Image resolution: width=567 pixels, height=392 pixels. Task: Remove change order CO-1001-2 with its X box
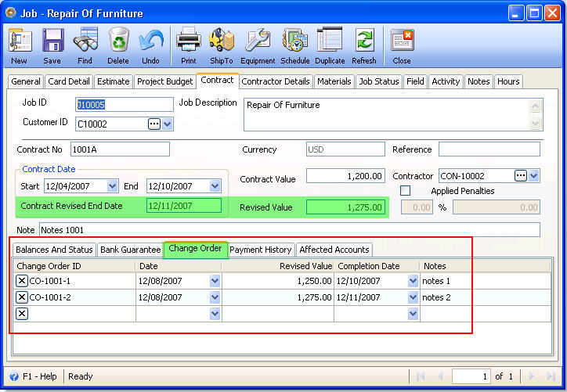[x=22, y=297]
